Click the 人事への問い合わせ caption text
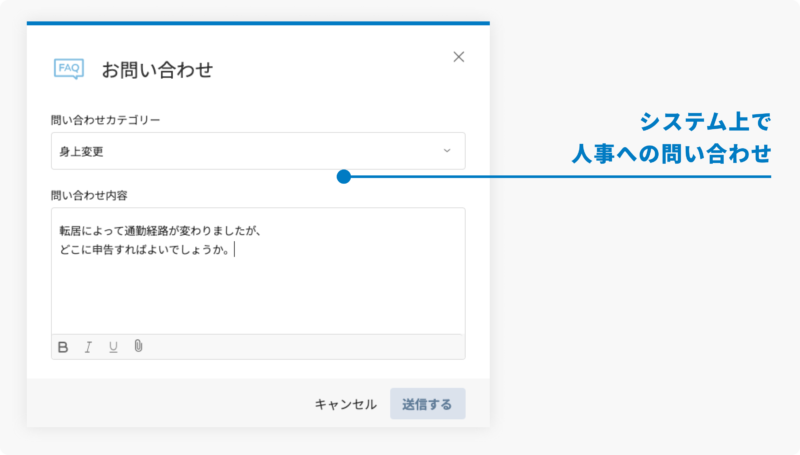Image resolution: width=800 pixels, height=455 pixels. tap(671, 154)
